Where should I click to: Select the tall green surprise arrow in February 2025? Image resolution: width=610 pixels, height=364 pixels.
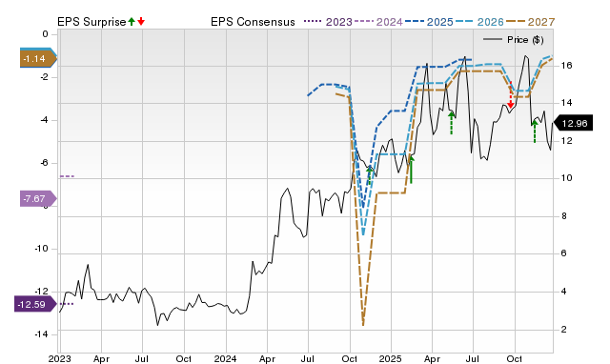411,170
